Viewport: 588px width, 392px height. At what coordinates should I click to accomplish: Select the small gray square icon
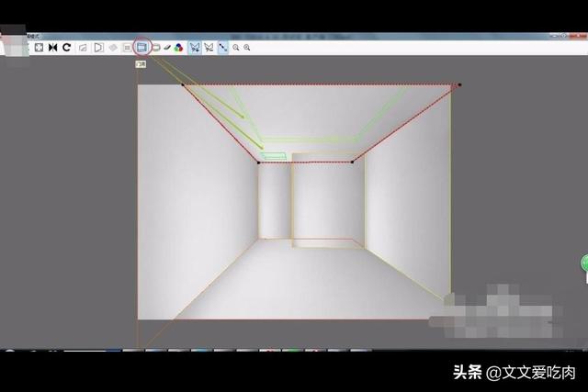coord(127,46)
